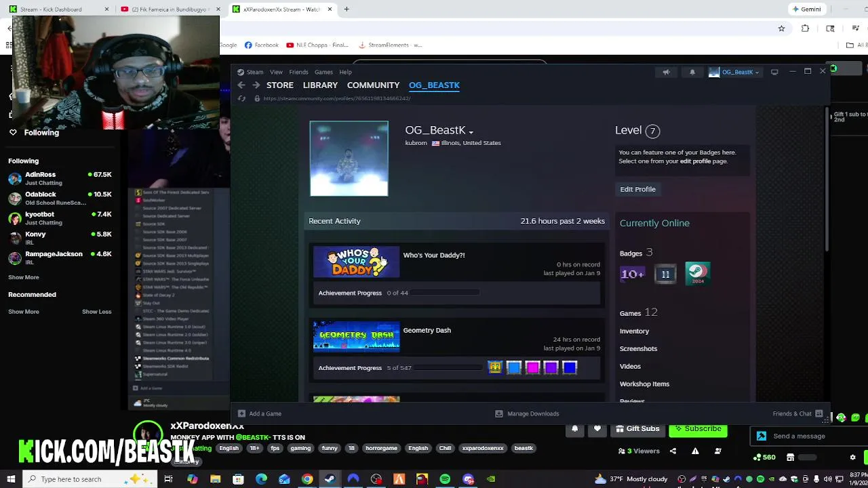Open the 11 years of service badge
This screenshot has width=868, height=488.
[665, 274]
